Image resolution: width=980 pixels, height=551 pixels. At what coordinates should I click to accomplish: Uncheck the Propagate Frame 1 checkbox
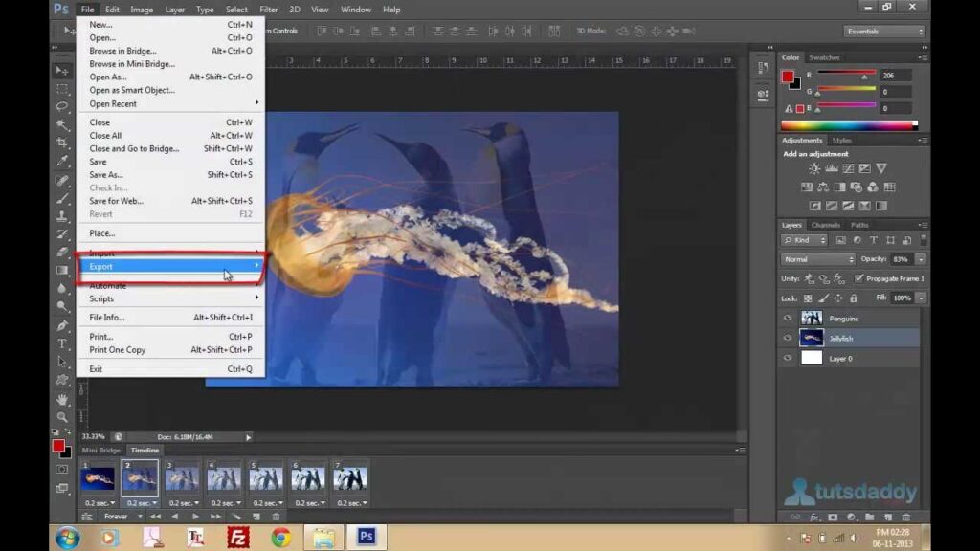pos(858,278)
